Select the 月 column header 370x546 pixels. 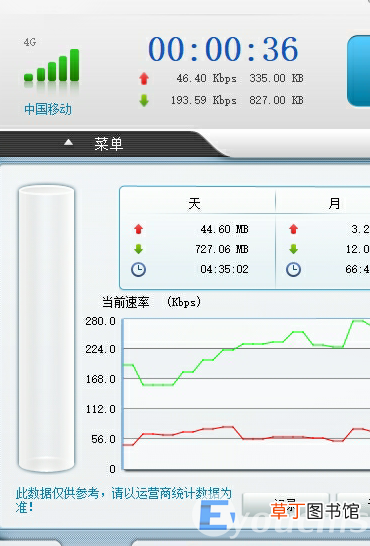(334, 203)
